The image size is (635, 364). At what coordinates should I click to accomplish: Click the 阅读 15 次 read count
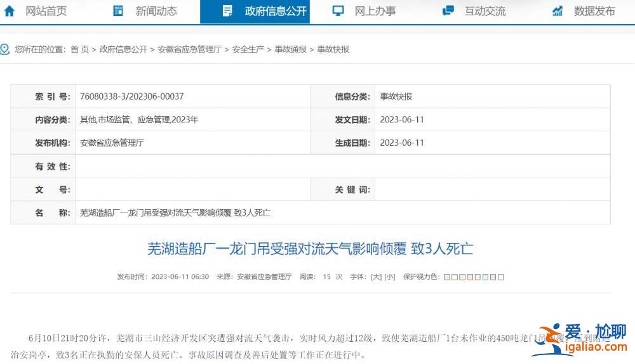[x=321, y=276]
